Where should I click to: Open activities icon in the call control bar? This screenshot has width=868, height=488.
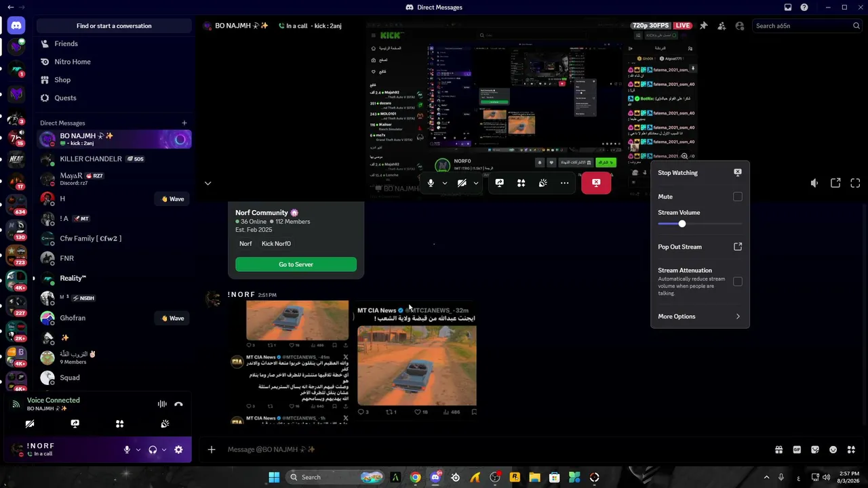[521, 183]
